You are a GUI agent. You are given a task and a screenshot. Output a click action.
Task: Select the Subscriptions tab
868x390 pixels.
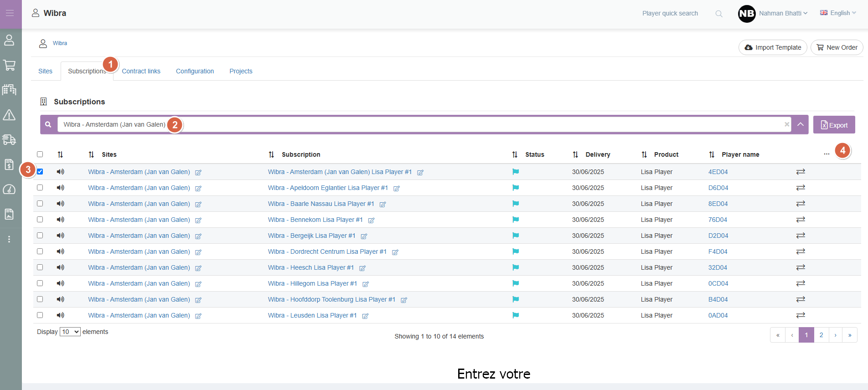87,71
